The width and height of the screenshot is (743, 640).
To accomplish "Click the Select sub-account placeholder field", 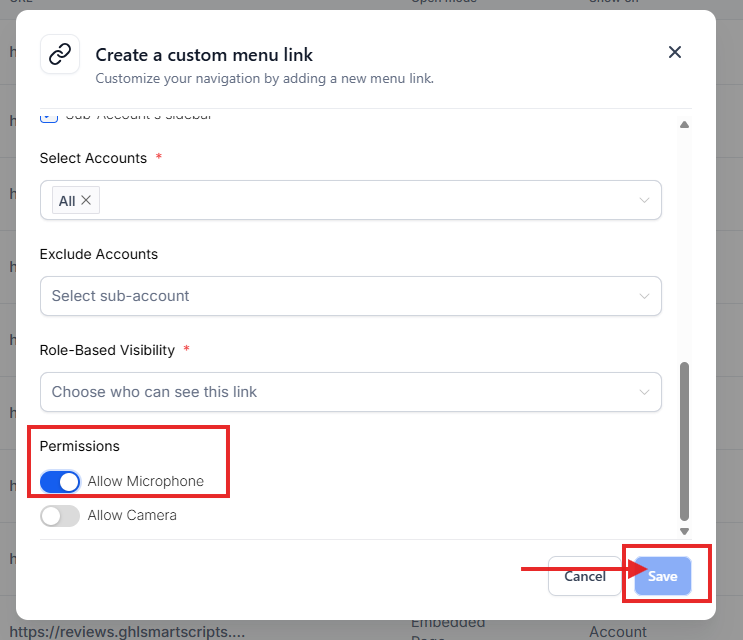I will pos(351,296).
